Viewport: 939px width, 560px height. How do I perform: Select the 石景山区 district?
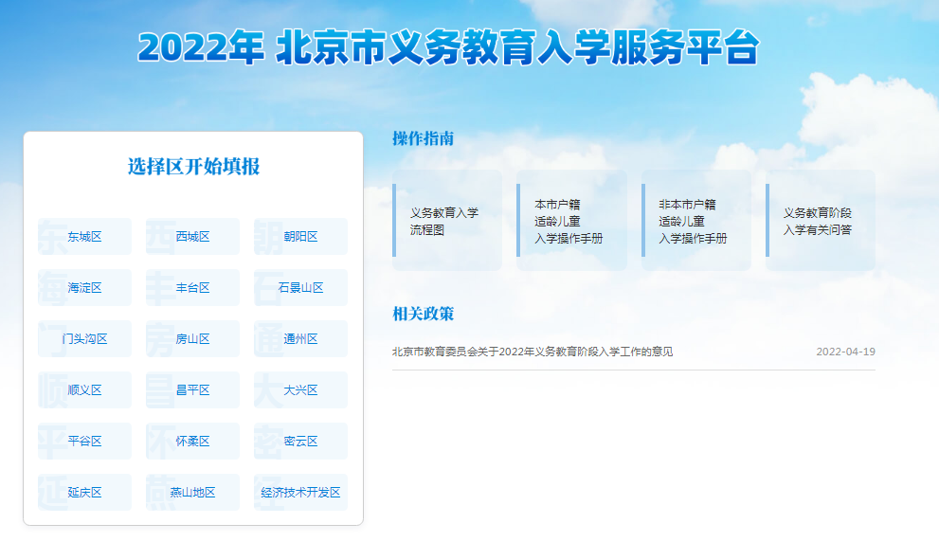point(300,288)
